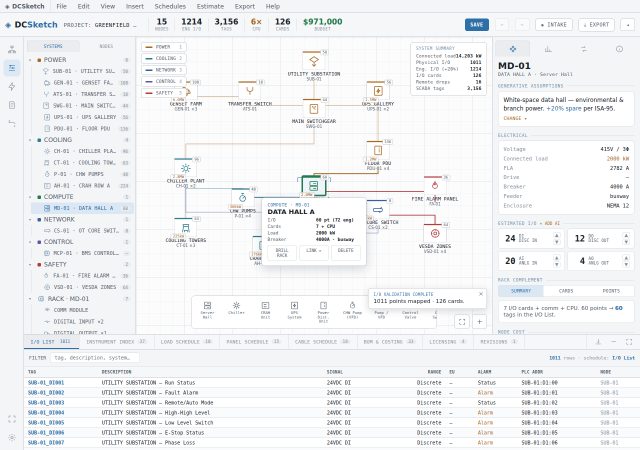This screenshot has height=450, width=640.
Task: Open the Estimate menu
Action: [210, 6]
